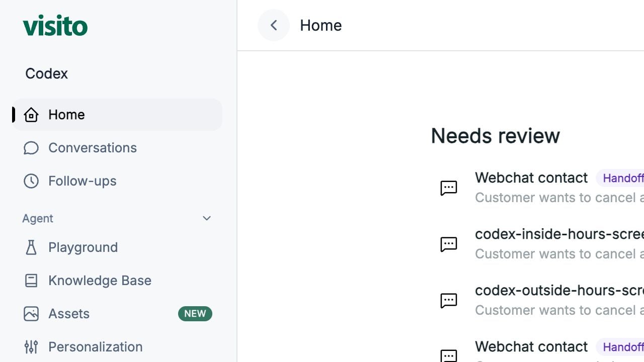
Task: Click the Follow-ups clock icon
Action: [31, 181]
